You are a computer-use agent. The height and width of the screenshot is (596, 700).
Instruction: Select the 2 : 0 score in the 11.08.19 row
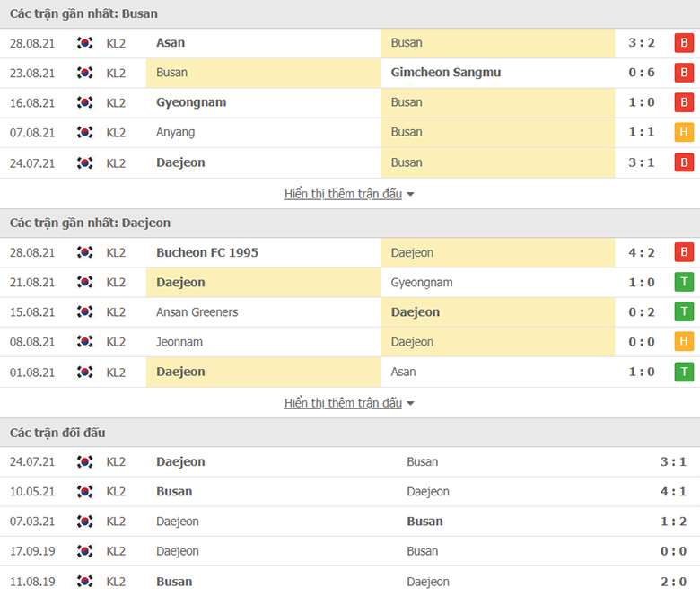[673, 582]
